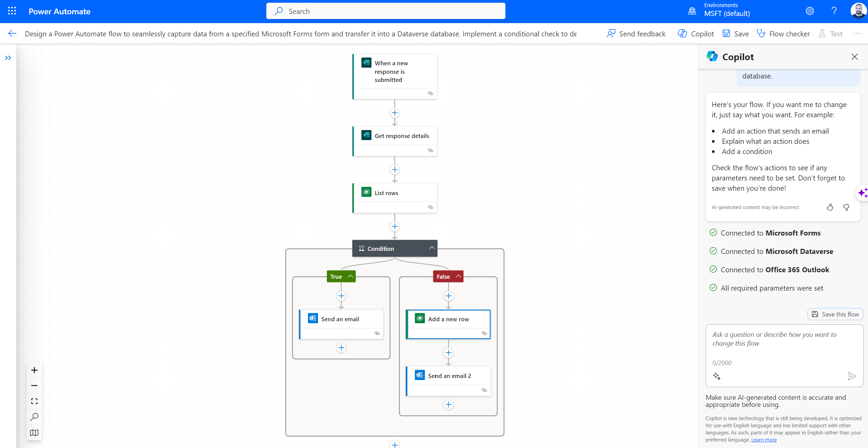This screenshot has height=448, width=868.
Task: Collapse the True branch
Action: pyautogui.click(x=350, y=276)
